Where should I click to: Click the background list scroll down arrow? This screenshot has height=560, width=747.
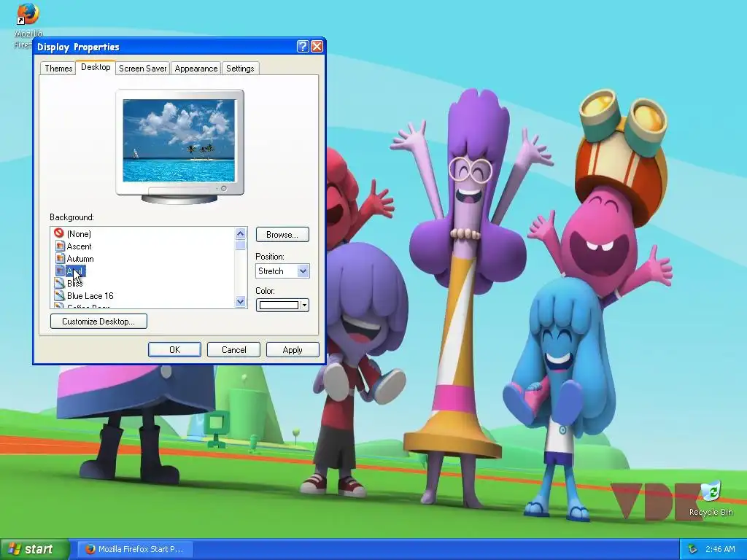[241, 301]
